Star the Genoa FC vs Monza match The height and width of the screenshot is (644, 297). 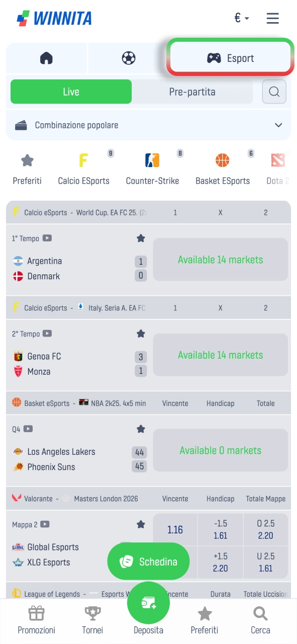coord(141,334)
